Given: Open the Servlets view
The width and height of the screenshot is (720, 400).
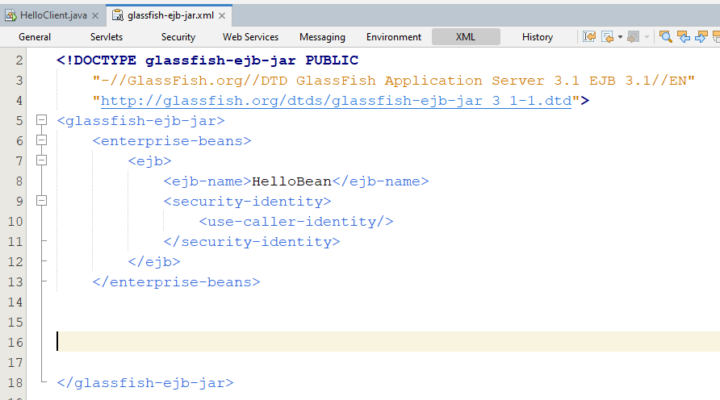Looking at the screenshot, I should tap(106, 37).
